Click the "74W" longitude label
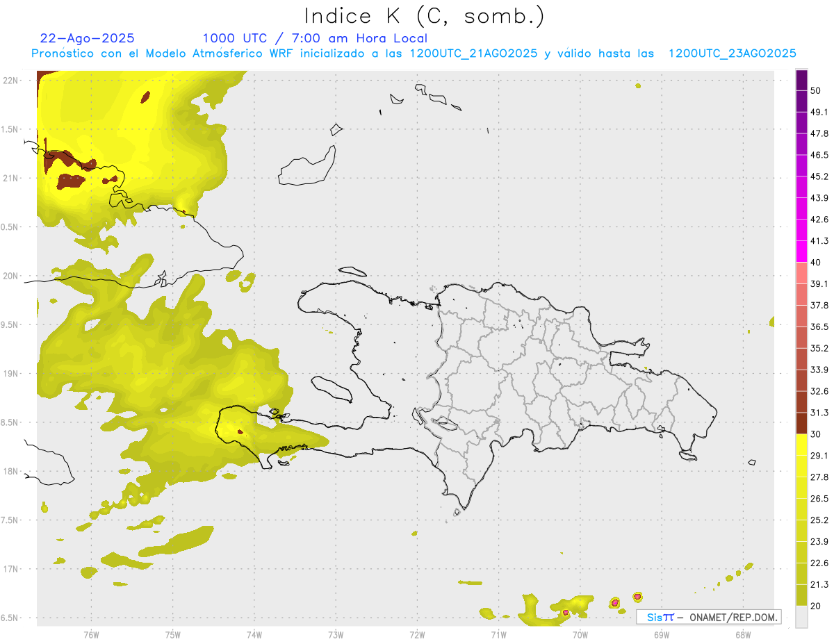Image resolution: width=834 pixels, height=644 pixels. click(x=254, y=634)
